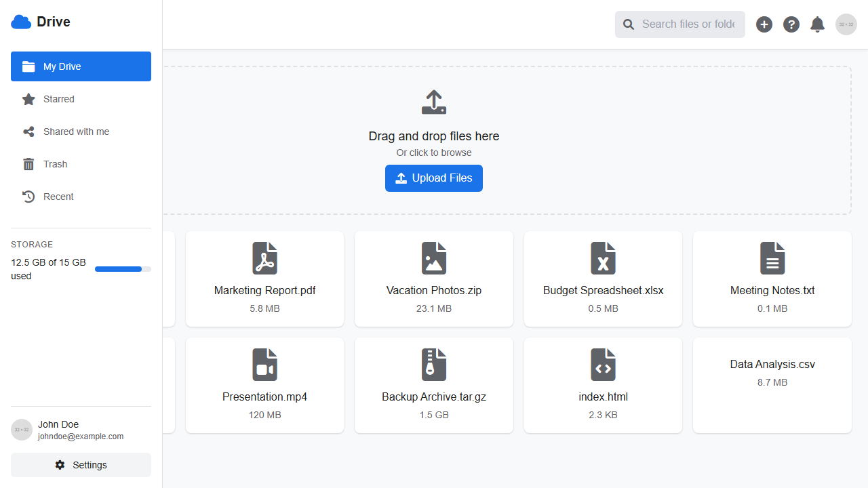Screen dimensions: 868x488
Task: Select the Vacation Photos zip archive icon
Action: [x=434, y=258]
